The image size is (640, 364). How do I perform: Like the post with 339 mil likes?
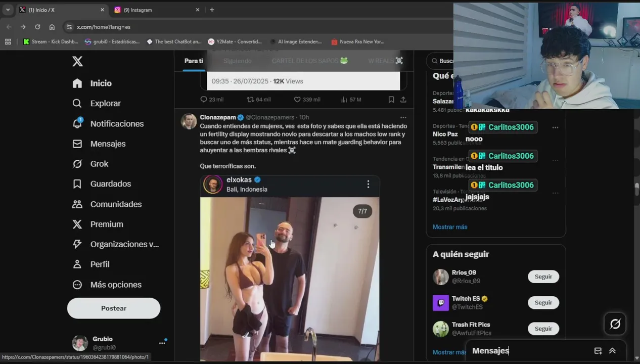pos(307,100)
